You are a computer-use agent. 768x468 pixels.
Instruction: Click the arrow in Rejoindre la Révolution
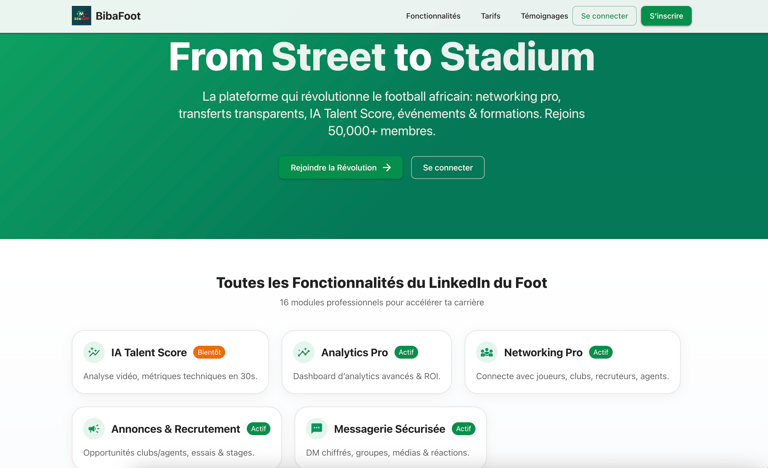(387, 168)
